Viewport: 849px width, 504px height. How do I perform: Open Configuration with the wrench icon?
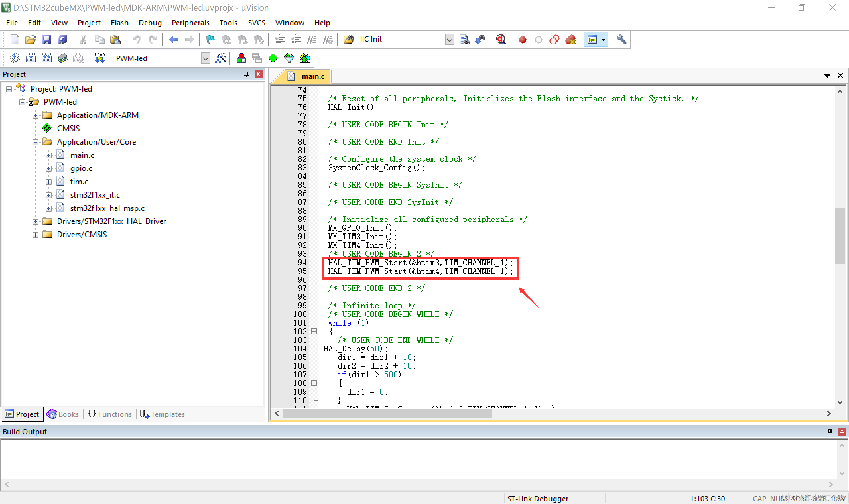pos(621,40)
